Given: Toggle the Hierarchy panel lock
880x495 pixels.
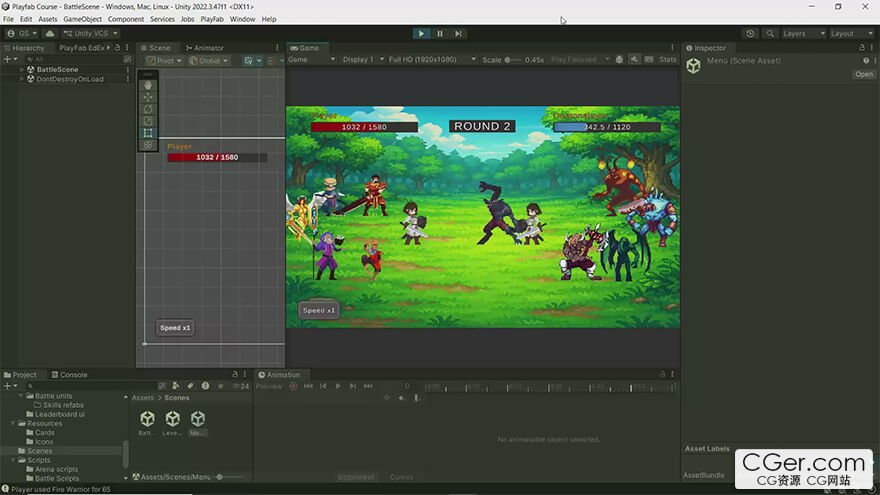Looking at the screenshot, I should [x=117, y=48].
